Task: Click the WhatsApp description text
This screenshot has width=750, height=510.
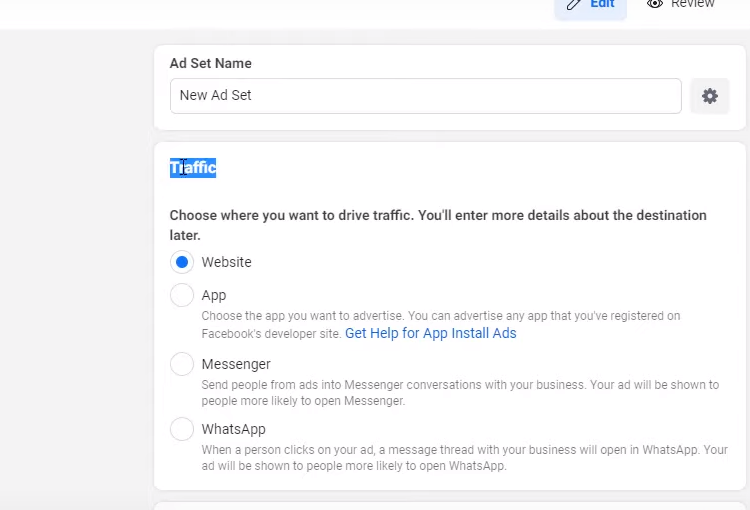Action: tap(464, 458)
